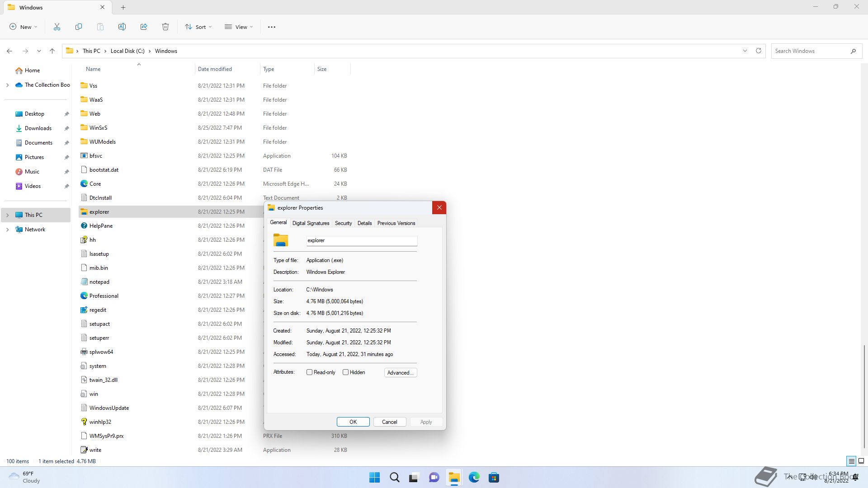Open Downloads in navigation pane
Viewport: 868px width, 488px height.
(x=38, y=128)
